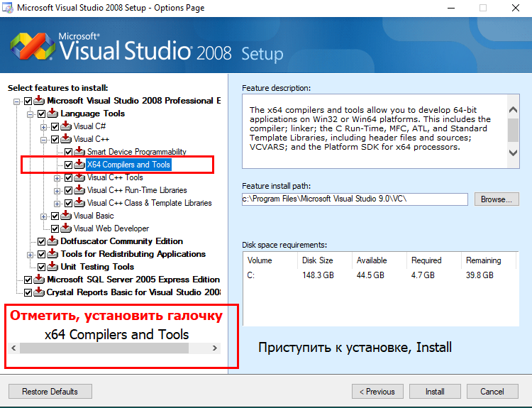Click the Volume column header
The image size is (532, 408).
click(x=270, y=260)
